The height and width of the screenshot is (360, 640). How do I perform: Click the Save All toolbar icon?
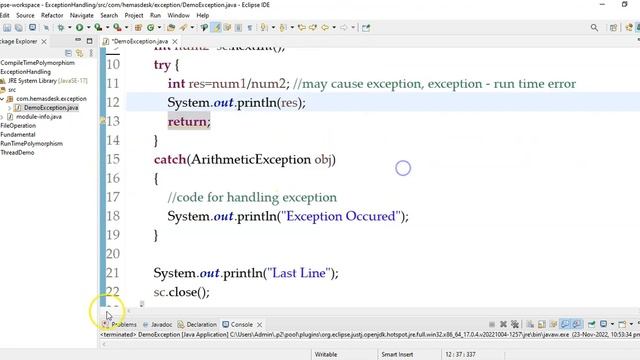[19, 28]
